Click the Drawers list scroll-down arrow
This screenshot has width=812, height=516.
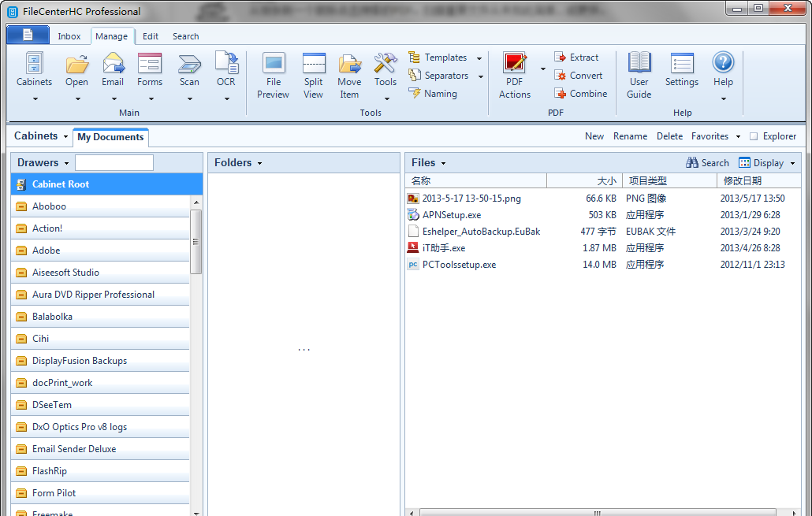196,512
